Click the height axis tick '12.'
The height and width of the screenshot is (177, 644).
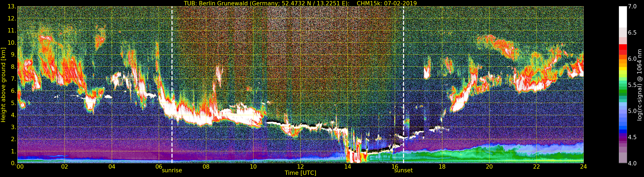tap(12, 18)
